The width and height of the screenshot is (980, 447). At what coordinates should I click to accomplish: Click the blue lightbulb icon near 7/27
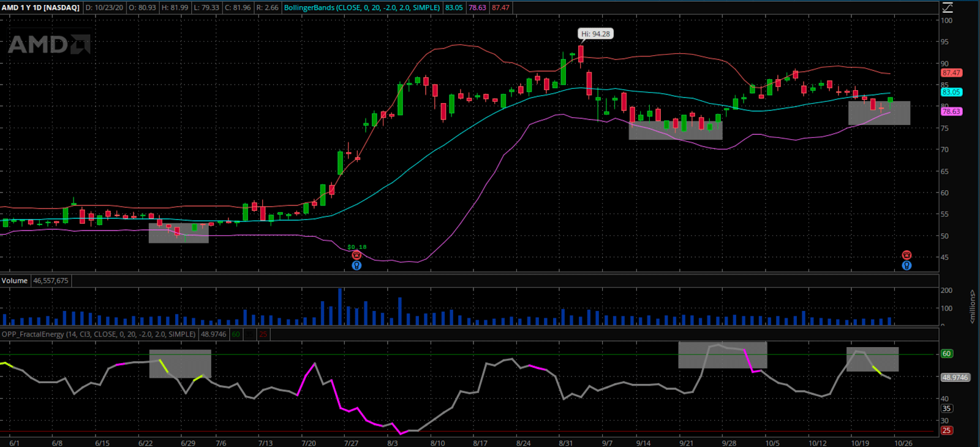coord(356,266)
